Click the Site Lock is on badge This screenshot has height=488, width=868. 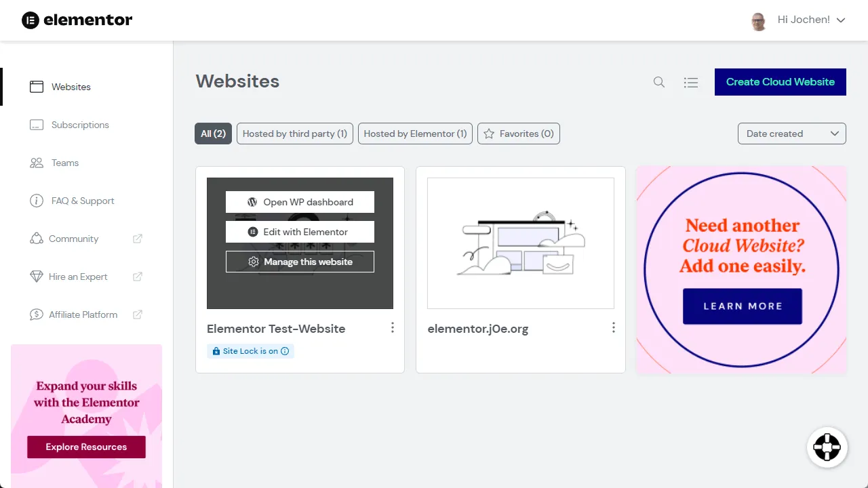250,351
